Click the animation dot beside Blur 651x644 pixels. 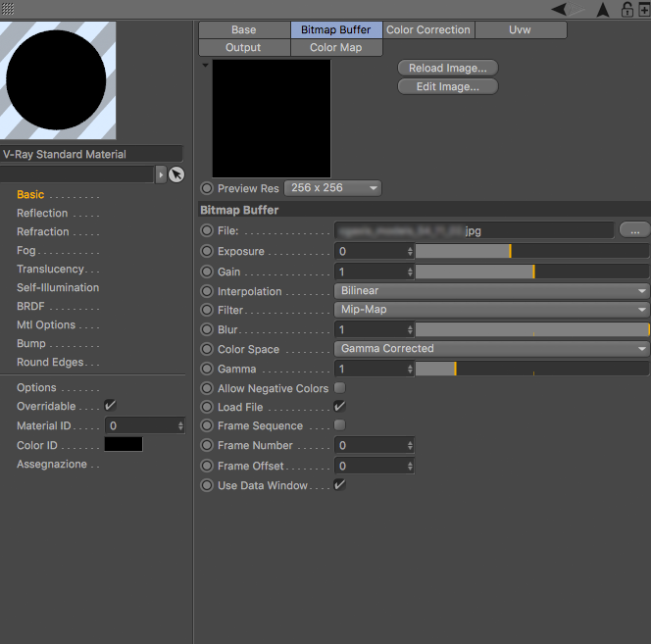207,329
